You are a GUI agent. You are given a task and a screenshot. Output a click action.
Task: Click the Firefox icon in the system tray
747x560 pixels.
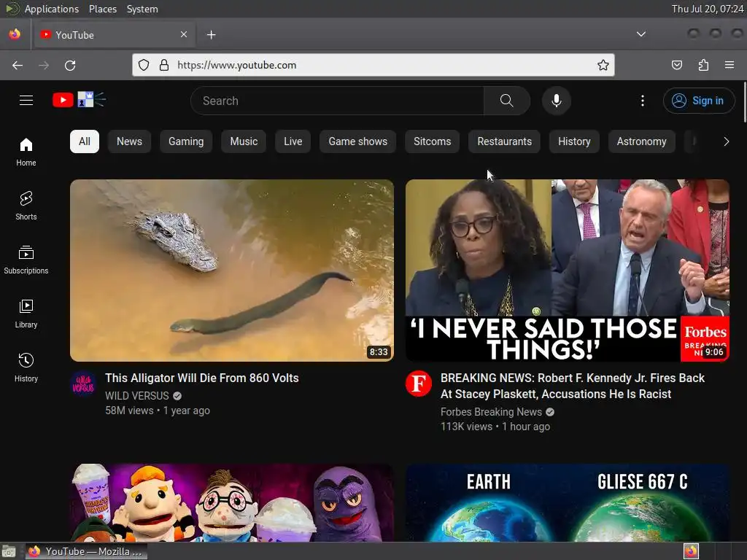691,551
